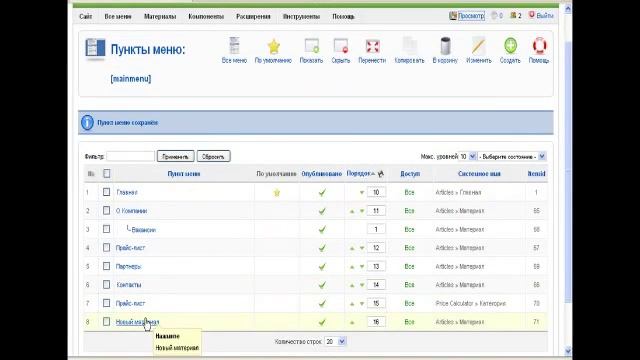Click the save order icon beside Порядок
This screenshot has width=640, height=360.
(381, 174)
